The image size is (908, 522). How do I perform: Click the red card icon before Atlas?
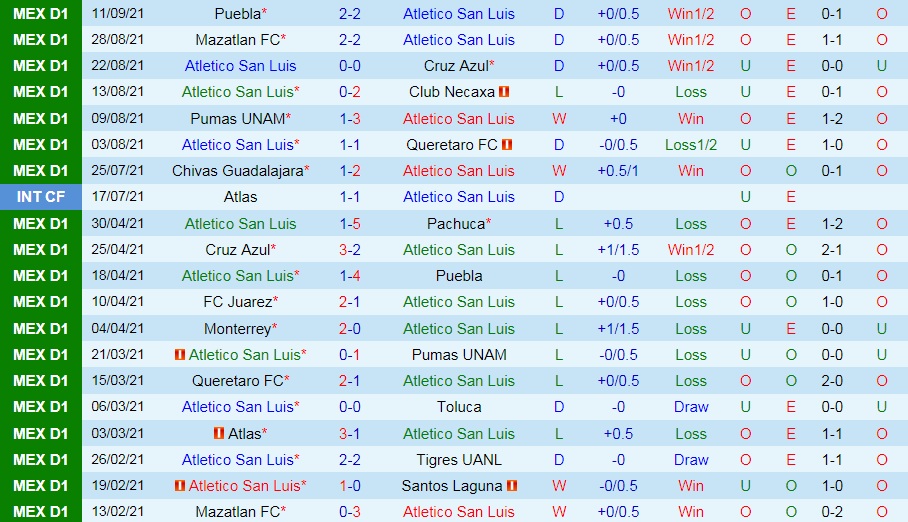tap(219, 434)
